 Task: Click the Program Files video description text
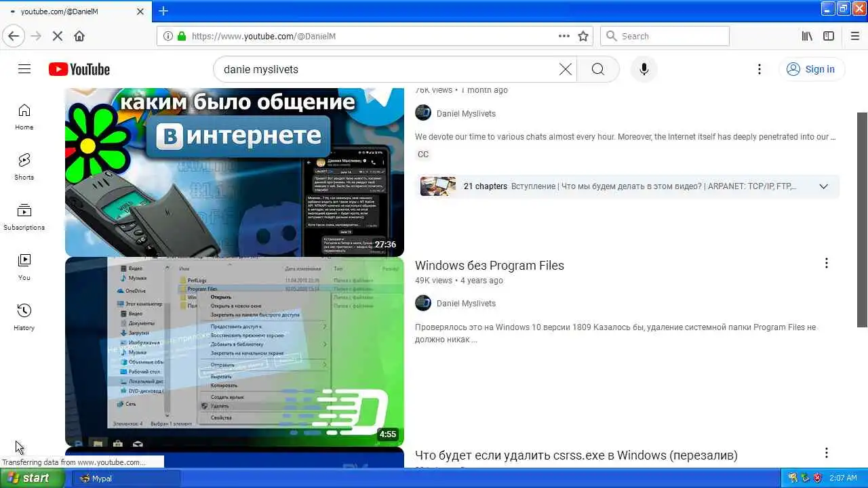point(615,333)
